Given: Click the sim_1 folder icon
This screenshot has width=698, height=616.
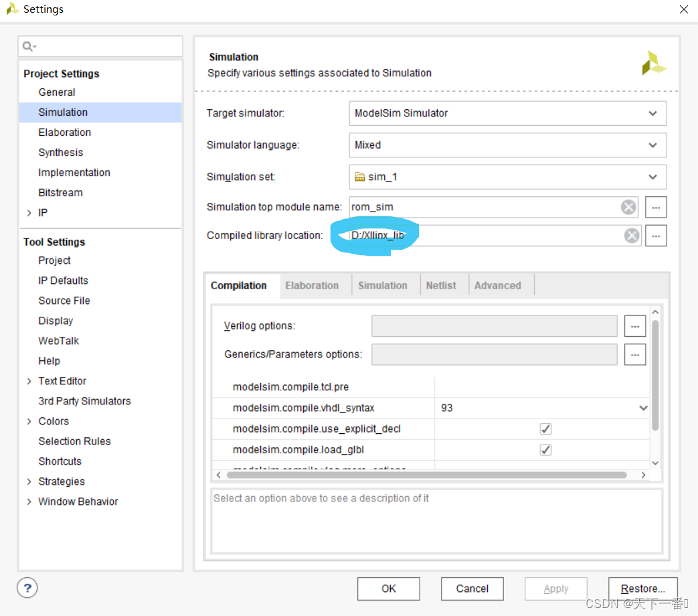Looking at the screenshot, I should point(360,177).
